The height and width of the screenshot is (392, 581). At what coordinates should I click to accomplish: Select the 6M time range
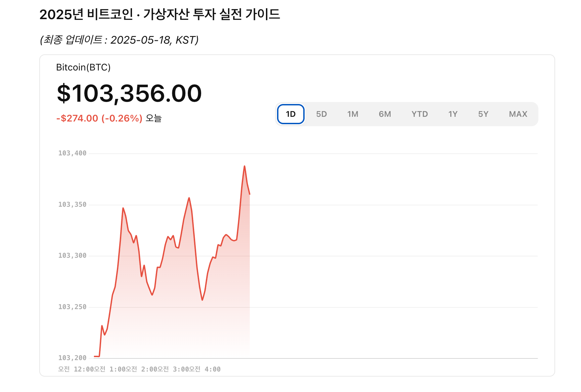pyautogui.click(x=385, y=114)
